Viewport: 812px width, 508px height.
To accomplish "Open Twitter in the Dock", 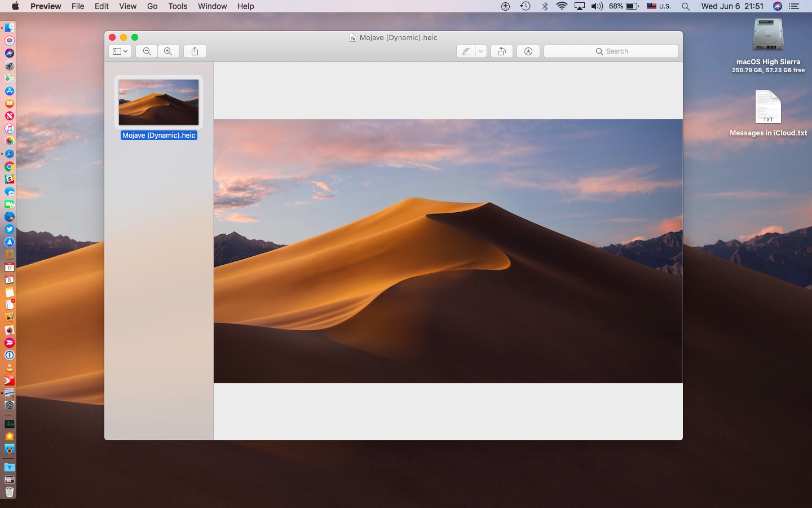I will coord(10,229).
